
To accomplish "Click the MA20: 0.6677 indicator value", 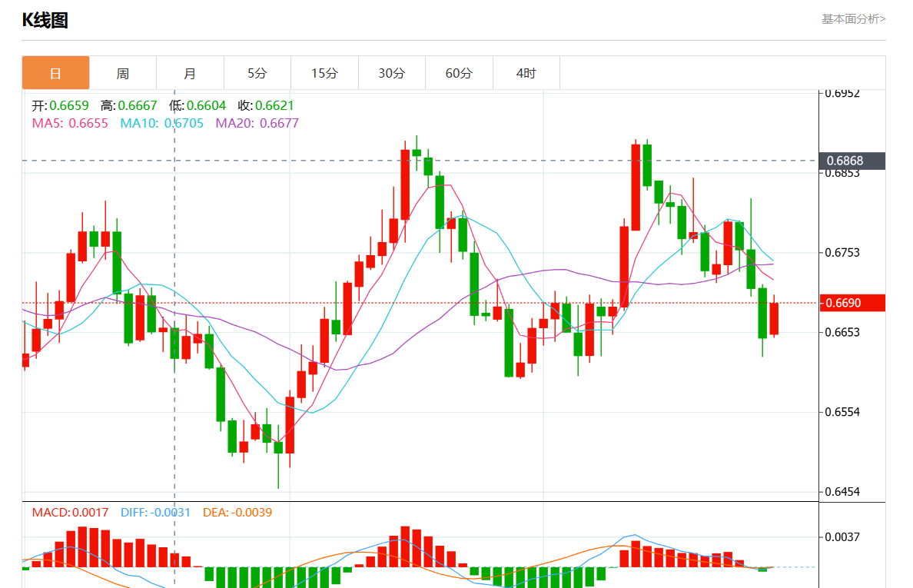I will tap(257, 124).
